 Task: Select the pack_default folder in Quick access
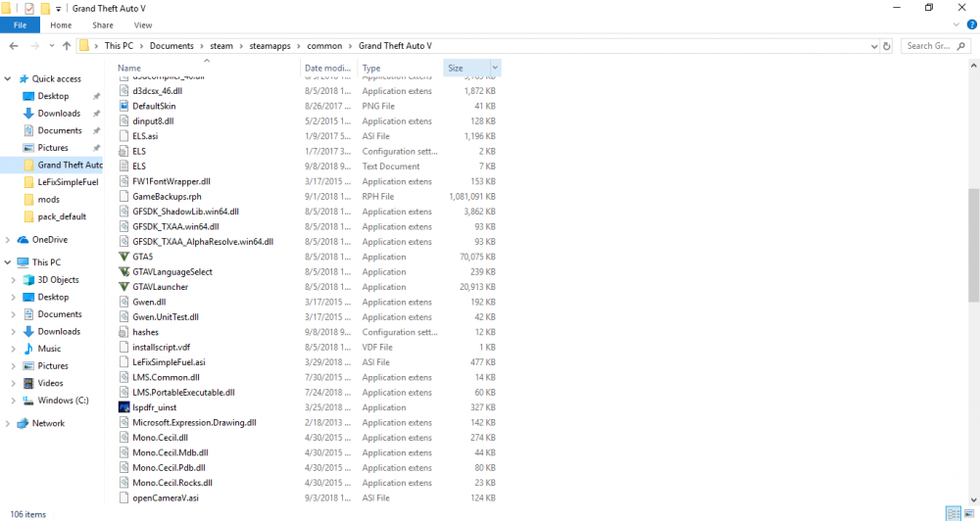(x=62, y=216)
